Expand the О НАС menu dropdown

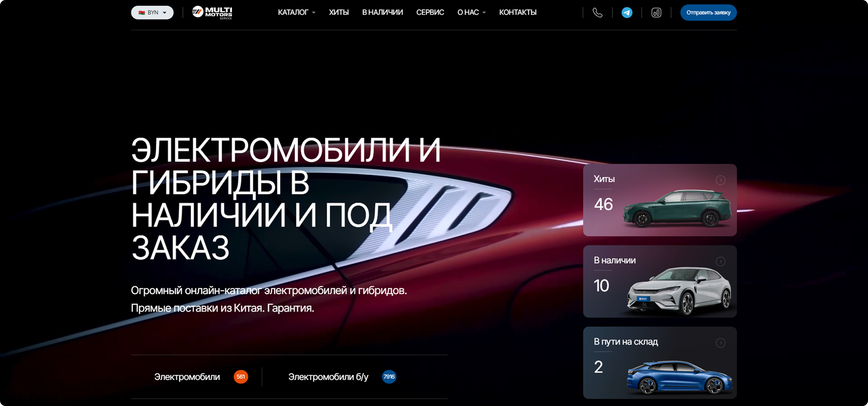coord(471,13)
